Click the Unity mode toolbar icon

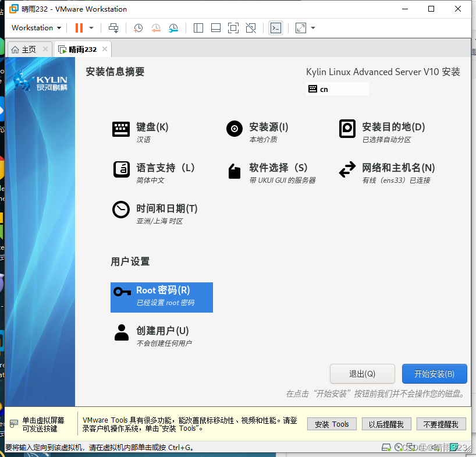pyautogui.click(x=251, y=28)
